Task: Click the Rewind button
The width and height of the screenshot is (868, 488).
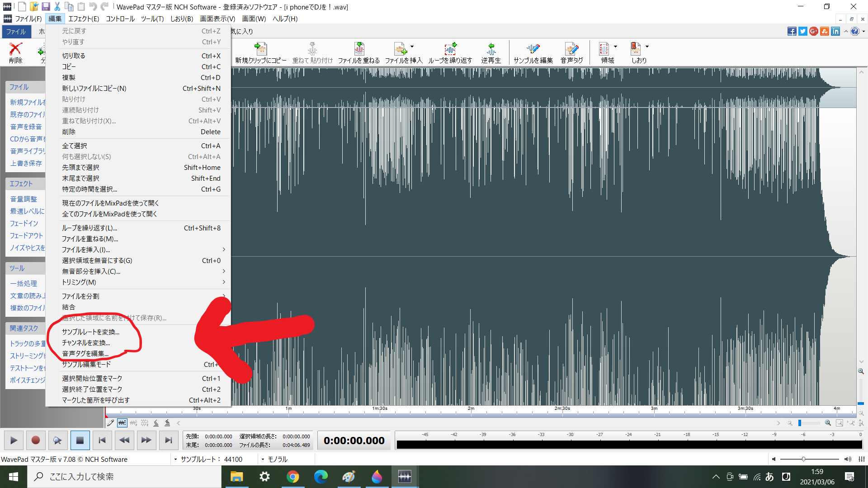Action: coord(124,440)
